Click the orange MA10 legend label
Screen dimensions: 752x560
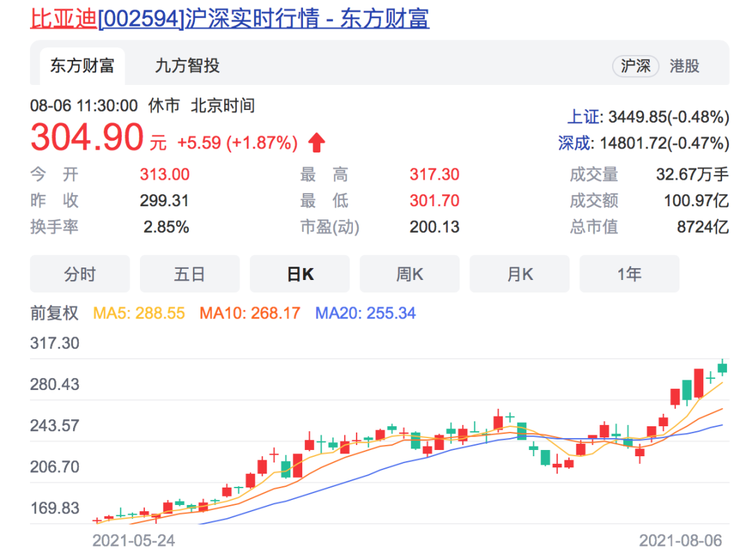250,313
